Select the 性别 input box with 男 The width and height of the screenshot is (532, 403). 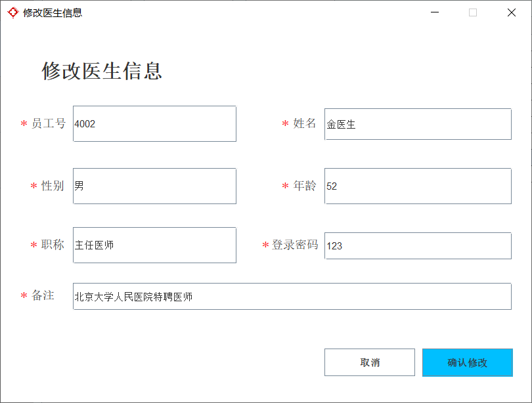[x=154, y=186]
